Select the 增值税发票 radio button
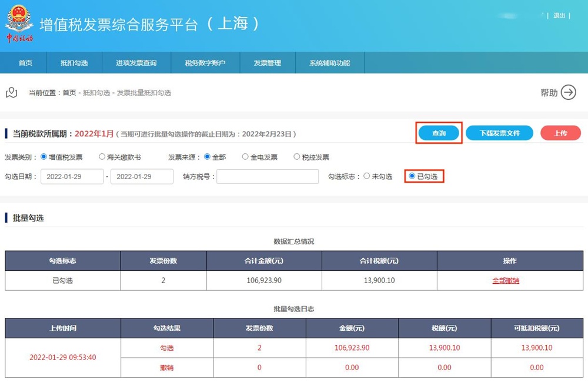This screenshot has height=383, width=588. click(44, 157)
